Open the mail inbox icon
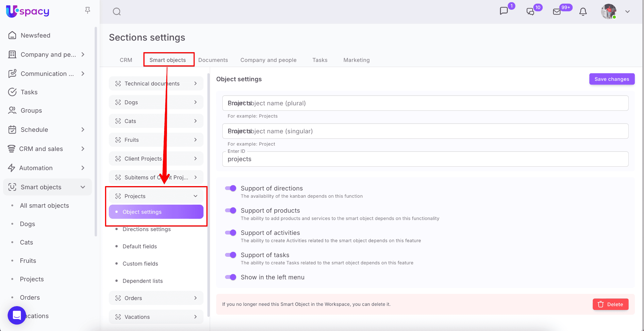 tap(557, 12)
